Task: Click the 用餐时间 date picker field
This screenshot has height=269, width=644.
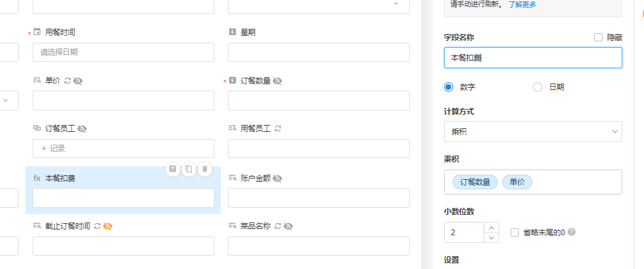Action: [x=123, y=52]
